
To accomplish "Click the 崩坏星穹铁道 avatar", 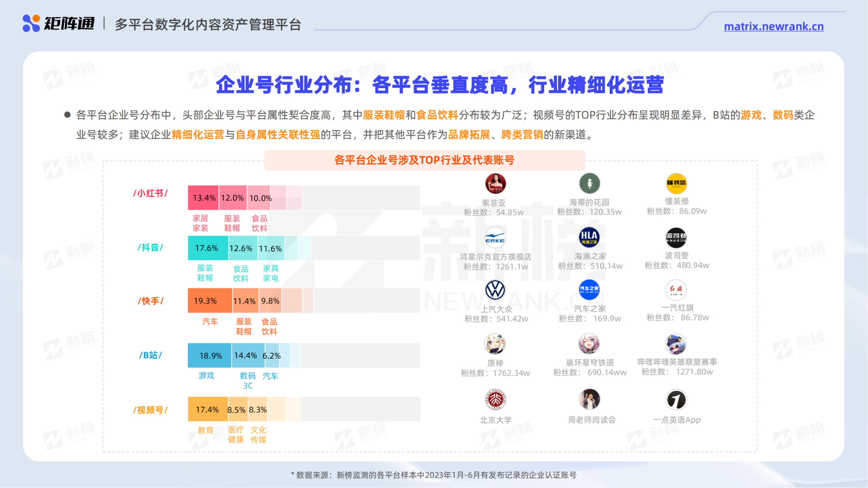I will [589, 344].
